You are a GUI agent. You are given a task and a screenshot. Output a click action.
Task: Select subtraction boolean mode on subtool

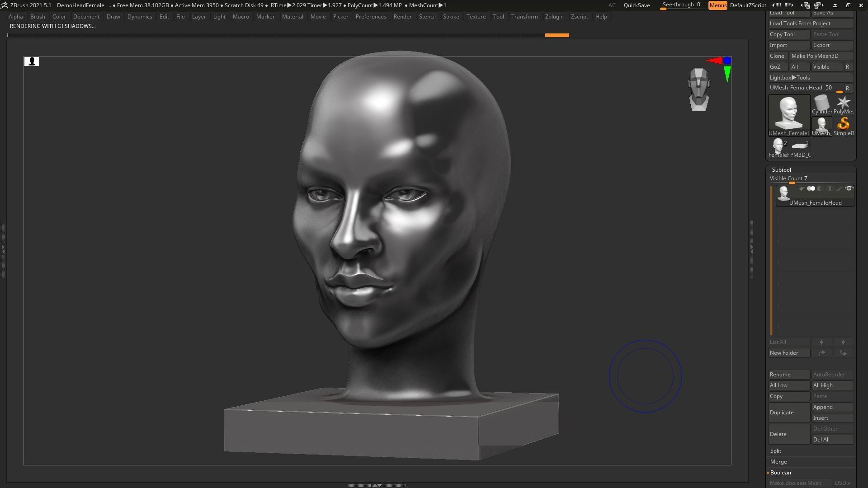[820, 189]
